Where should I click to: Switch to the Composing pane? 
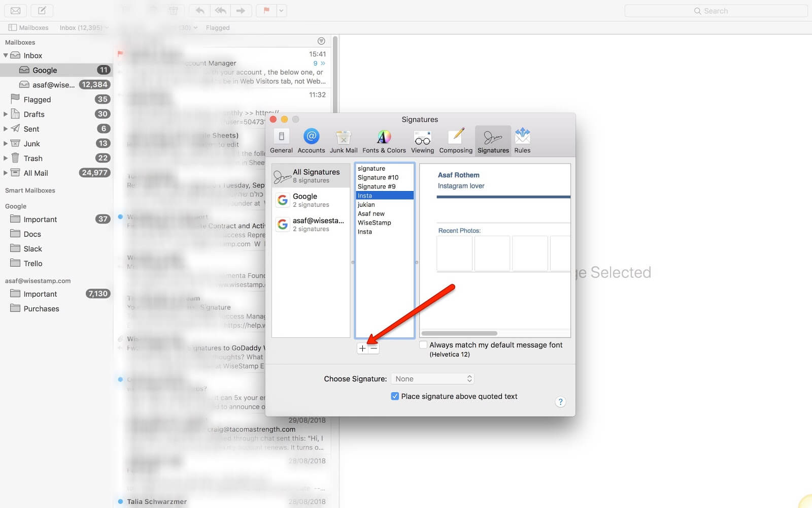tap(455, 140)
